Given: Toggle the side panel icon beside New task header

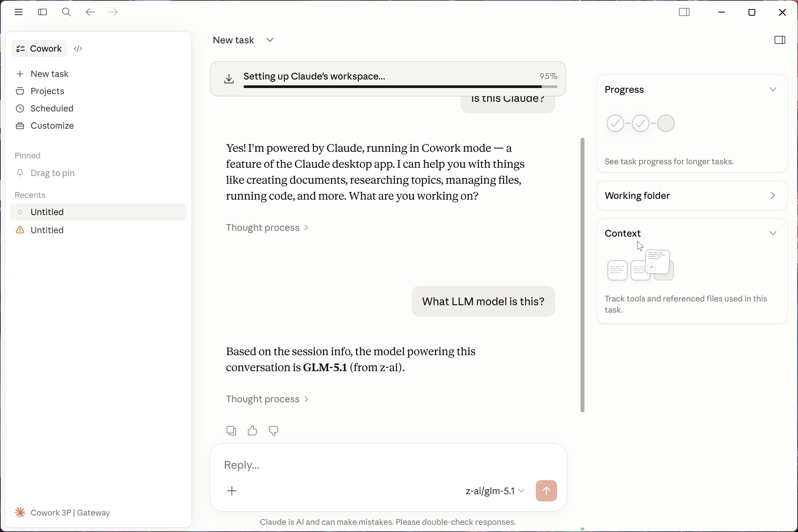Looking at the screenshot, I should (780, 40).
